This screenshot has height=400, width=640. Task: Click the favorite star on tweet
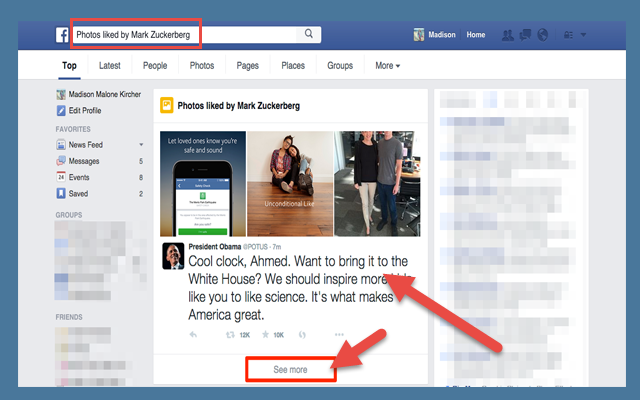pos(264,333)
